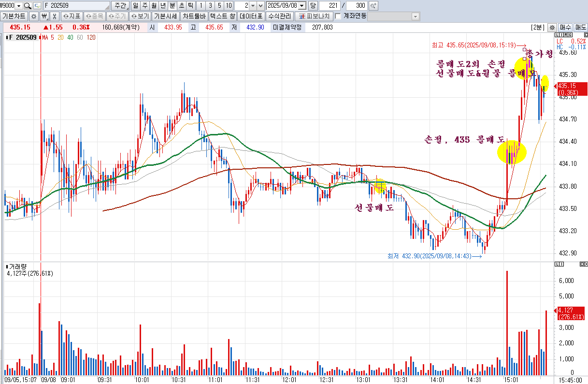Select the 초 (second) period toggle
The height and width of the screenshot is (384, 588).
click(182, 6)
